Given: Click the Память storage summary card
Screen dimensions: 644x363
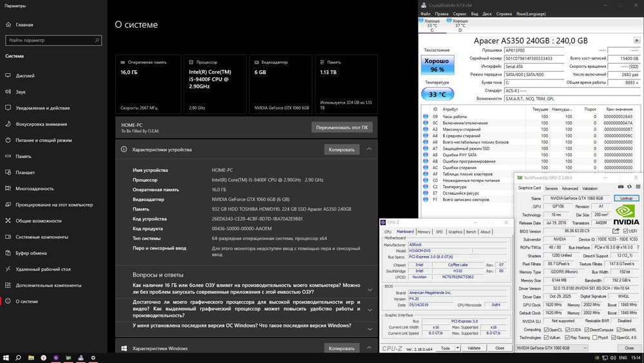Looking at the screenshot, I should point(346,84).
